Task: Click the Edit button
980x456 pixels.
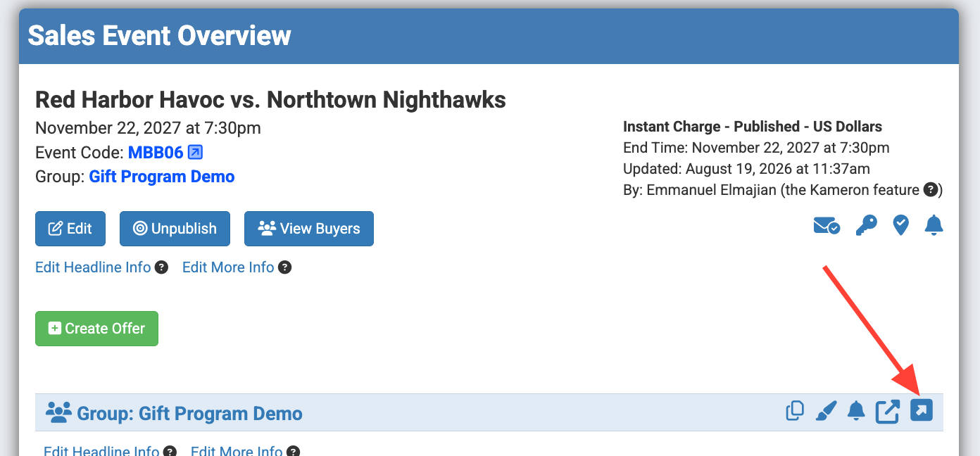Action: click(x=70, y=229)
